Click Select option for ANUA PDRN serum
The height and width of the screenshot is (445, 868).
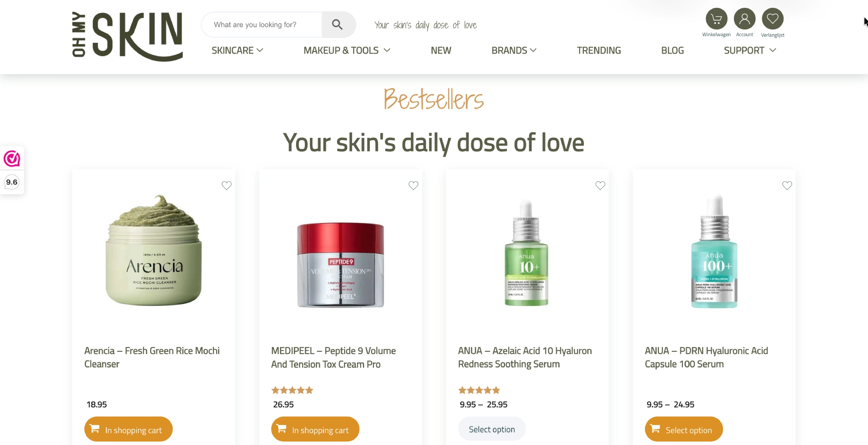tap(684, 429)
